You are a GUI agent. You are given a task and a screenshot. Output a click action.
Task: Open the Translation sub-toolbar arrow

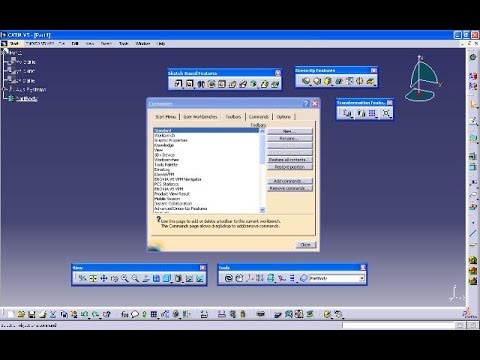(x=351, y=117)
